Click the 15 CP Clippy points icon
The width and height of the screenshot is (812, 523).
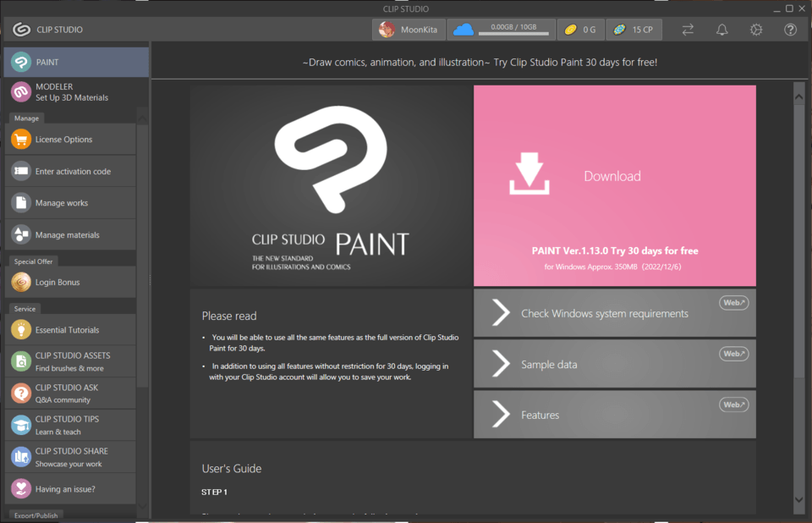coord(619,30)
